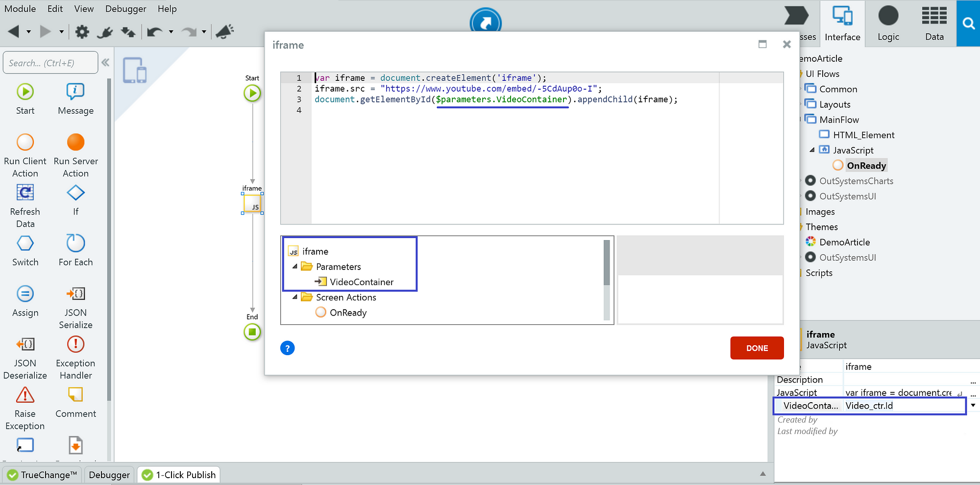Select the Start tool in toolbox
The image size is (980, 485).
pos(25,98)
